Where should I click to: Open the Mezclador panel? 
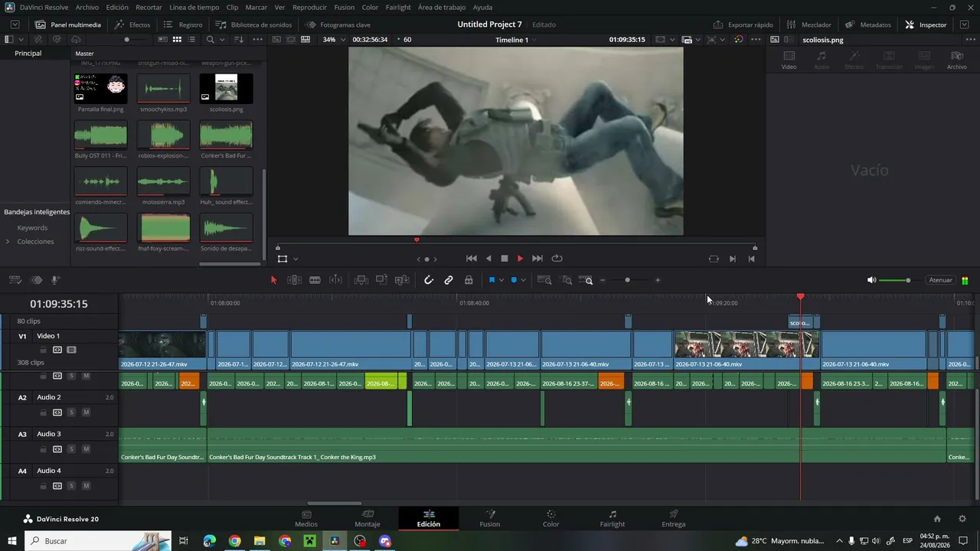(x=808, y=24)
